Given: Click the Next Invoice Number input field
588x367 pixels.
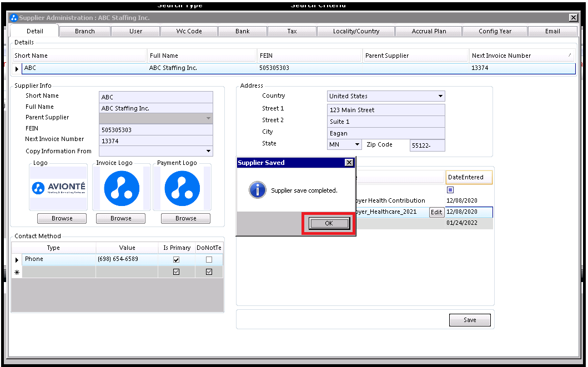Looking at the screenshot, I should [156, 141].
